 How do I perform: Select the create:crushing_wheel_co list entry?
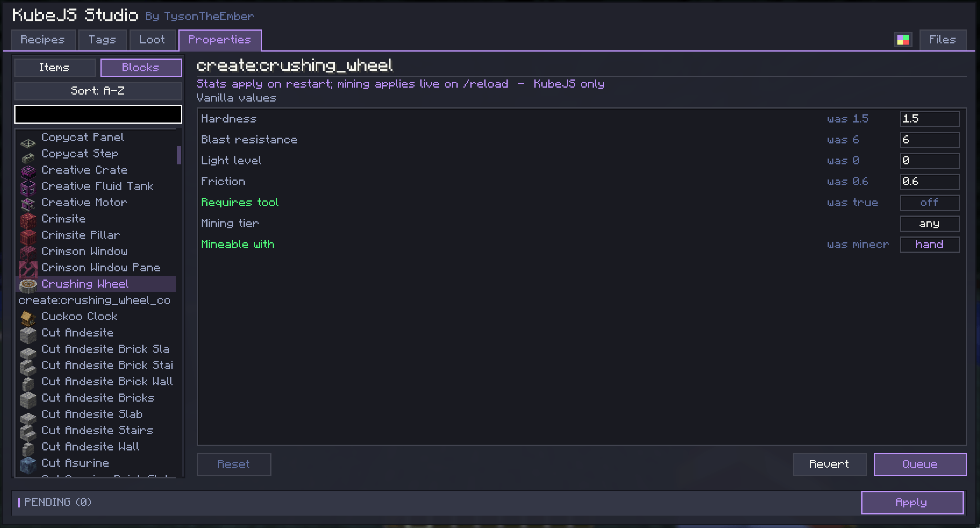click(95, 300)
